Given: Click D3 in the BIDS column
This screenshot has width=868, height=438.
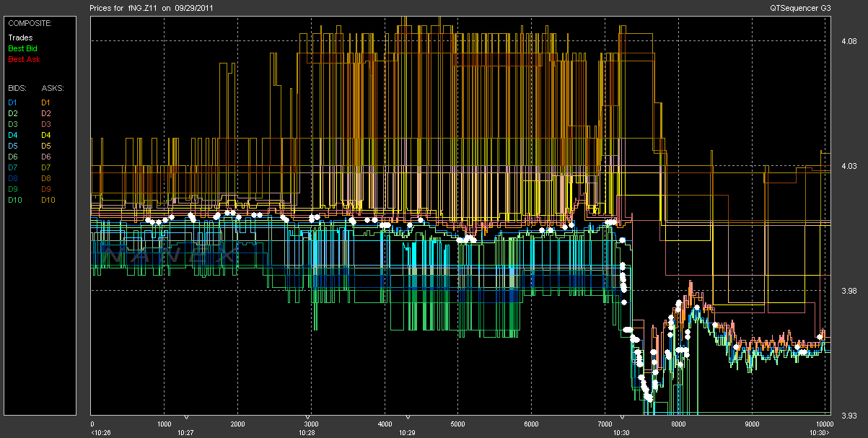Looking at the screenshot, I should click(12, 125).
